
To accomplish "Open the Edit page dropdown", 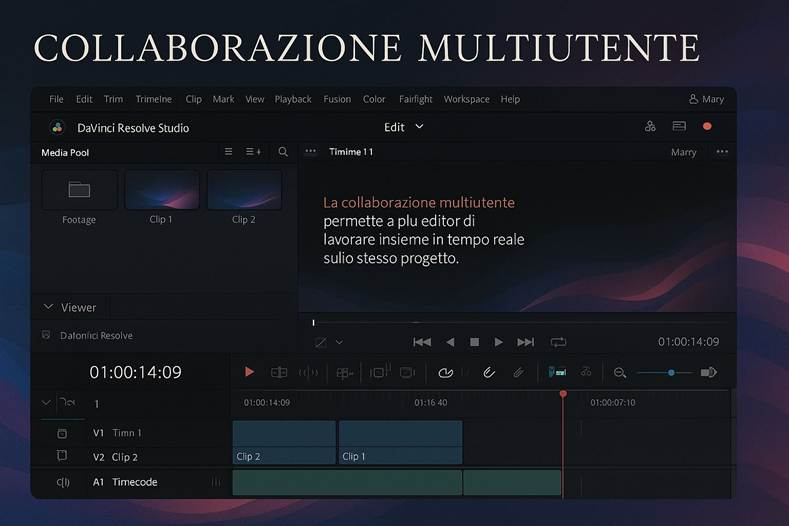I will click(404, 127).
